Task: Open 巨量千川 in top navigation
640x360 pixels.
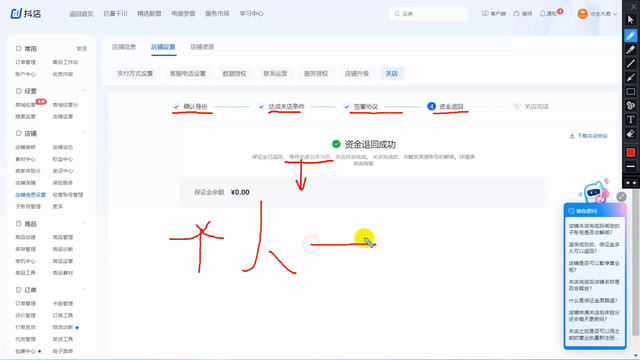Action: [x=115, y=14]
